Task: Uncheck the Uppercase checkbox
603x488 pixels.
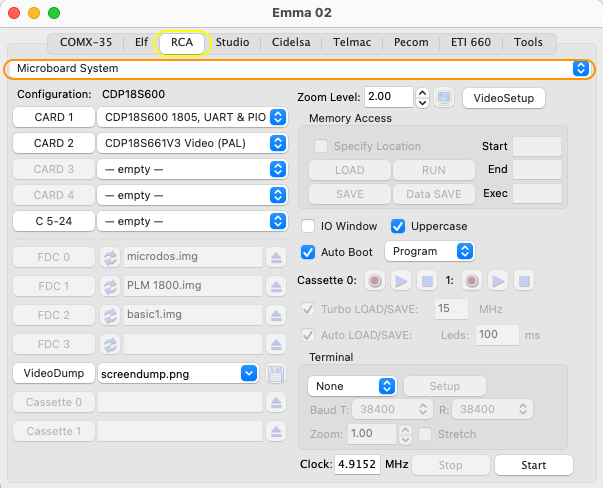Action: coord(398,226)
